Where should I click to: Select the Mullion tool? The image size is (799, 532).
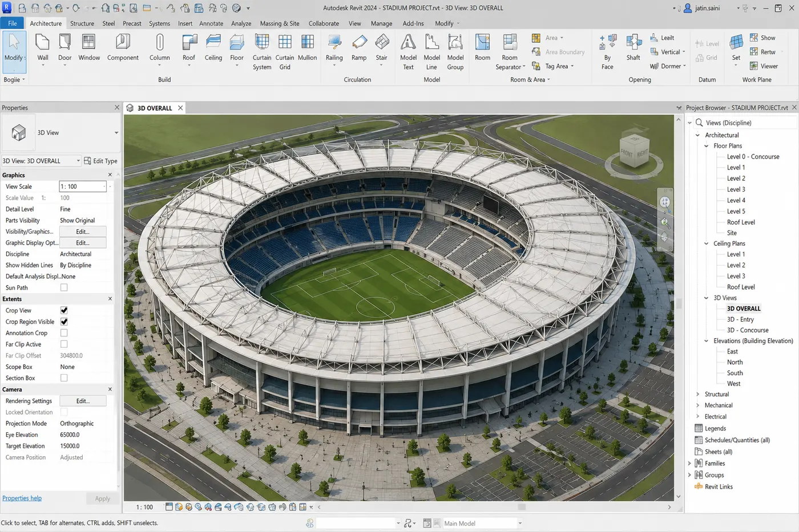(x=308, y=48)
